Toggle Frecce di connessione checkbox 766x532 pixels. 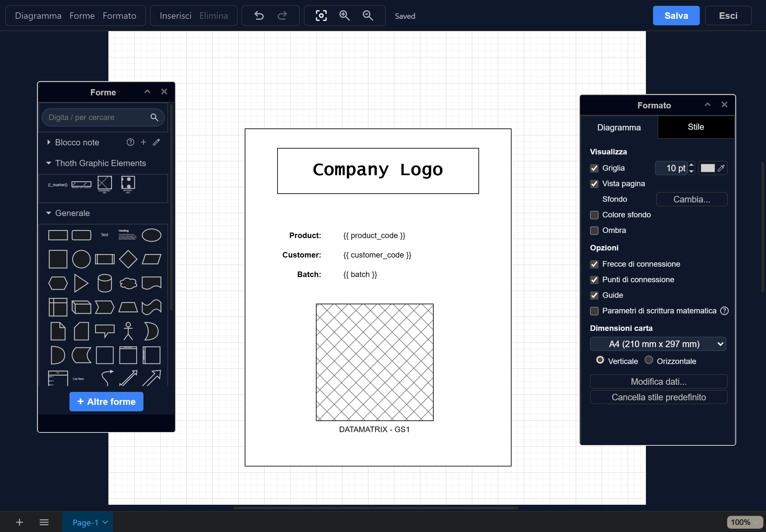click(x=594, y=264)
